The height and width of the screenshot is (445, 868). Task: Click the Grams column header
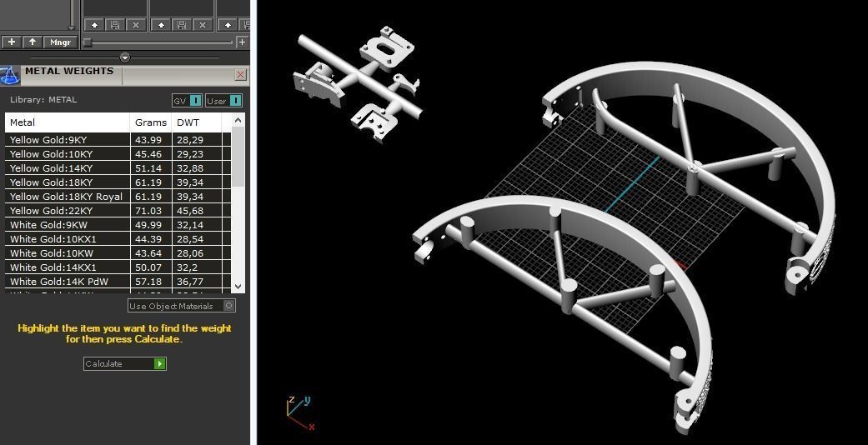coord(151,122)
